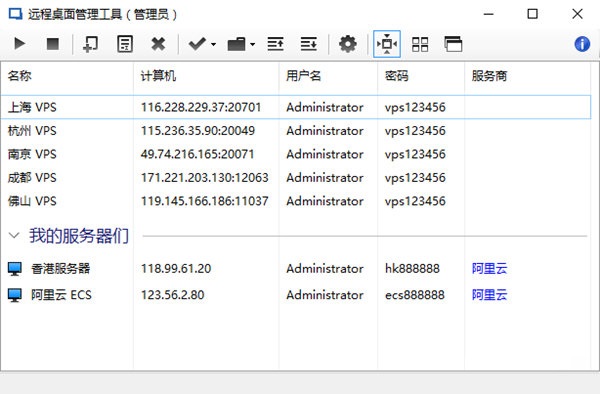The width and height of the screenshot is (600, 394).
Task: Toggle the fit-to-window display mode icon
Action: pos(387,44)
